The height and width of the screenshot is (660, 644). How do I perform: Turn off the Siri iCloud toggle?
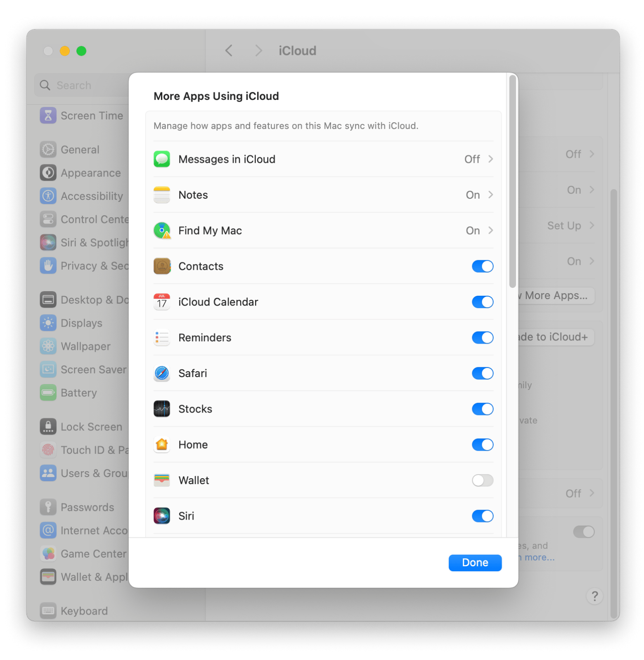point(482,516)
